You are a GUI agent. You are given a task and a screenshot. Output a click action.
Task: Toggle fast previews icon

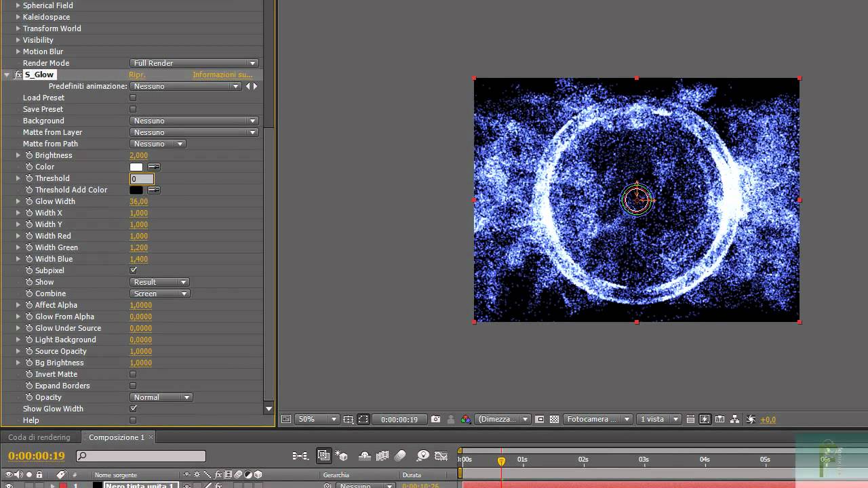coord(705,420)
